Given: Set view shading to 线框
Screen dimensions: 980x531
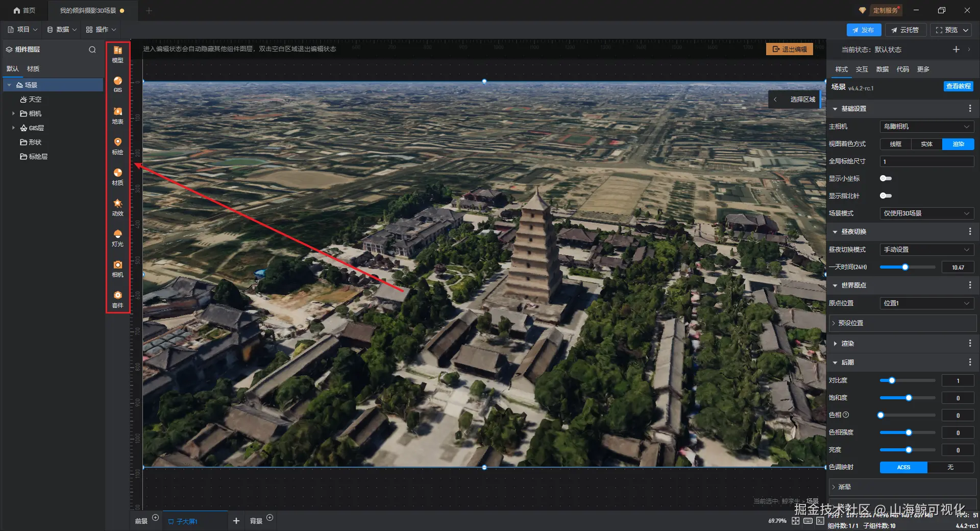Looking at the screenshot, I should pyautogui.click(x=895, y=144).
